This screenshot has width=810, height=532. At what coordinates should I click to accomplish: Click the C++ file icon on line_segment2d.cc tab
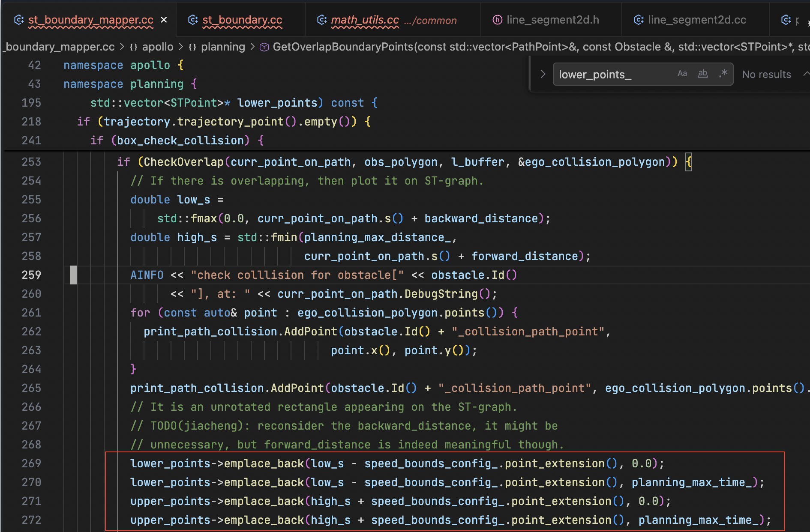639,20
